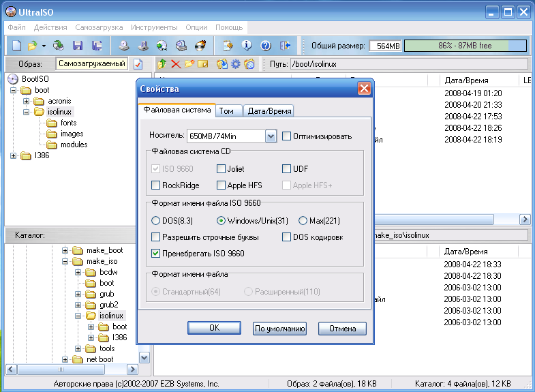Open the Действия menu
Image resolution: width=535 pixels, height=392 pixels.
coord(50,27)
